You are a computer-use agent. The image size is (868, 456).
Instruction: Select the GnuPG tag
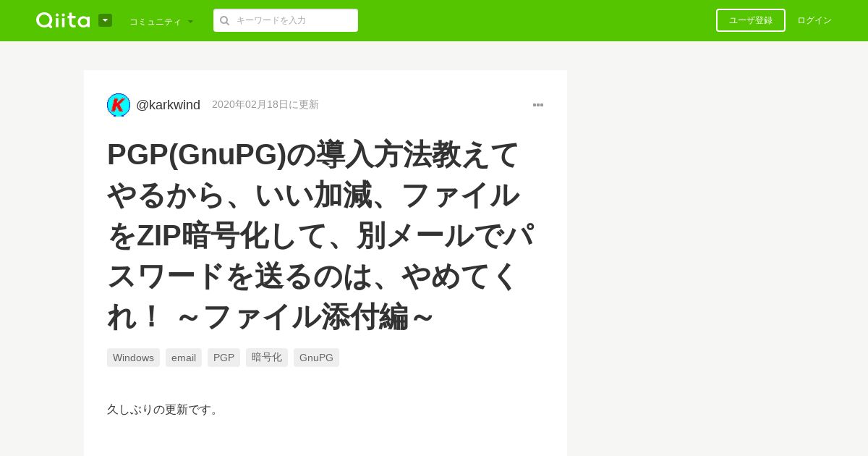(x=316, y=358)
